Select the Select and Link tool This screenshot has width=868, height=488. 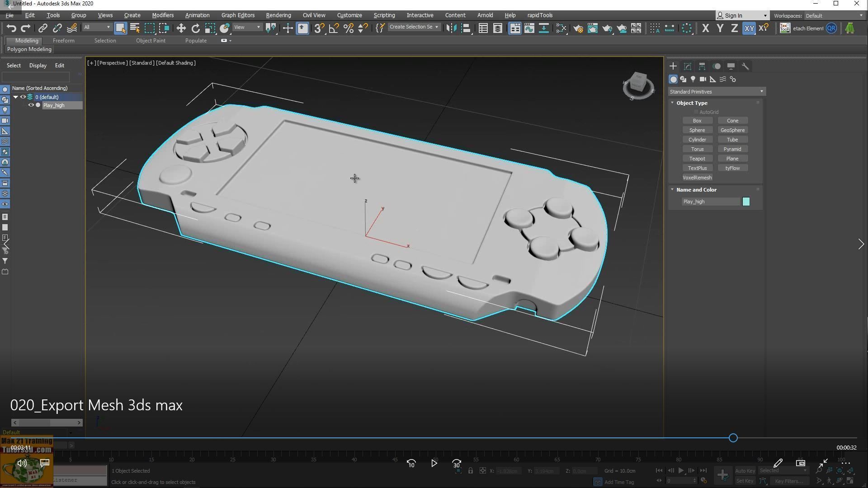click(42, 28)
